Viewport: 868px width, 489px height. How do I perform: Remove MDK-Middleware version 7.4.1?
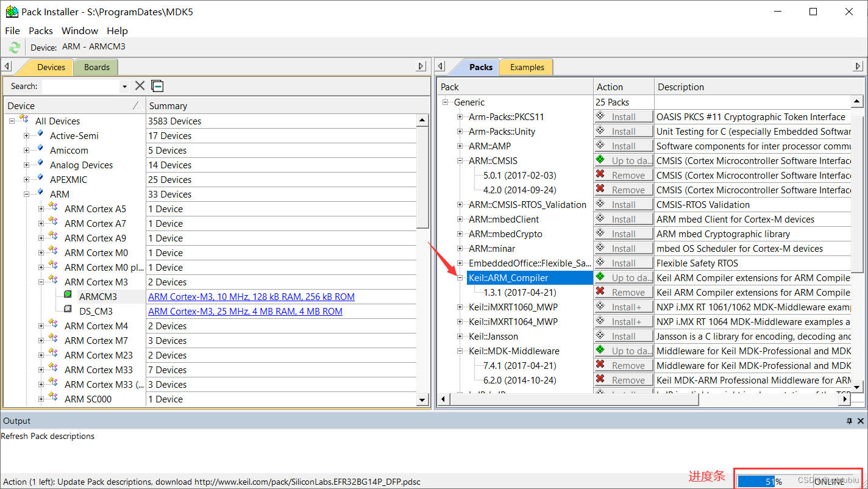(x=624, y=366)
